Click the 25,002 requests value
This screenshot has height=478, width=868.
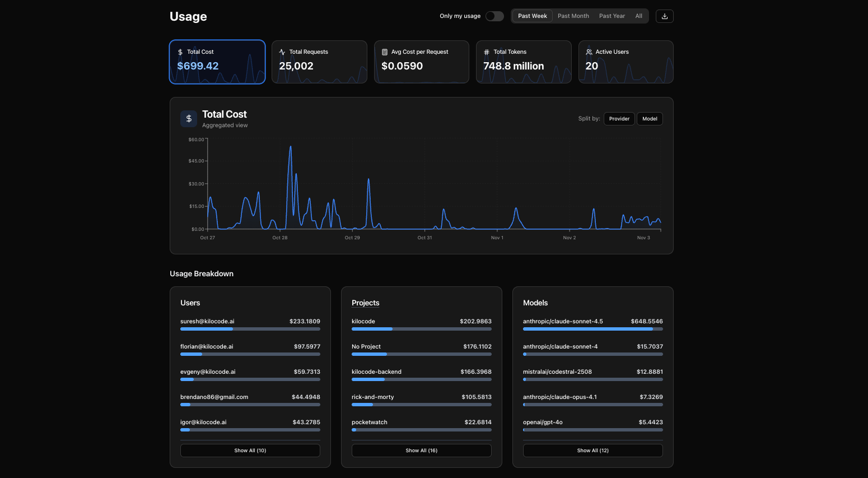click(296, 66)
